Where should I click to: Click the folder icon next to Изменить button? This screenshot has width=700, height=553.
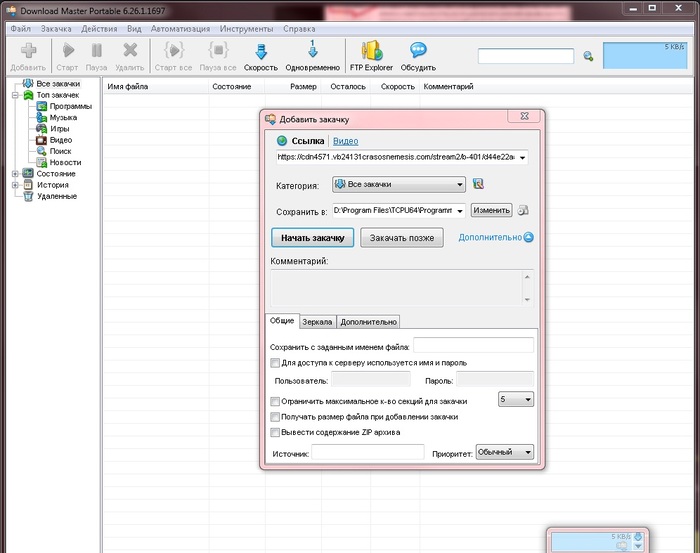tap(523, 210)
